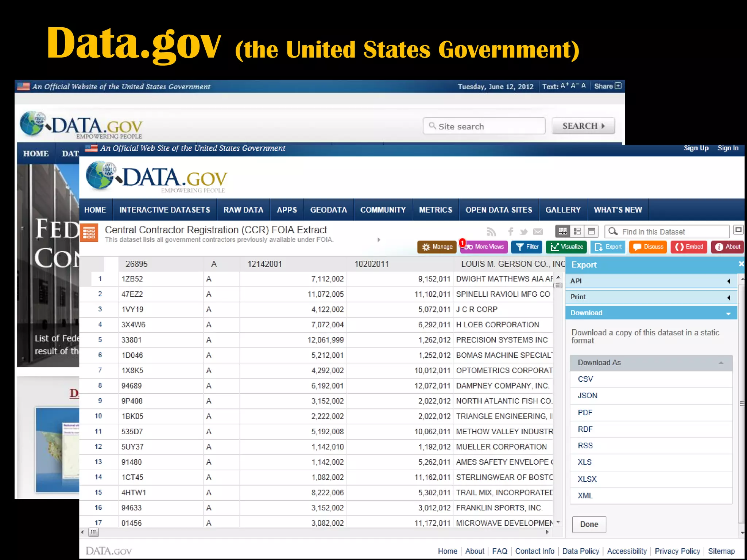Open GEODATA nav item
This screenshot has width=747, height=560.
[x=329, y=210]
